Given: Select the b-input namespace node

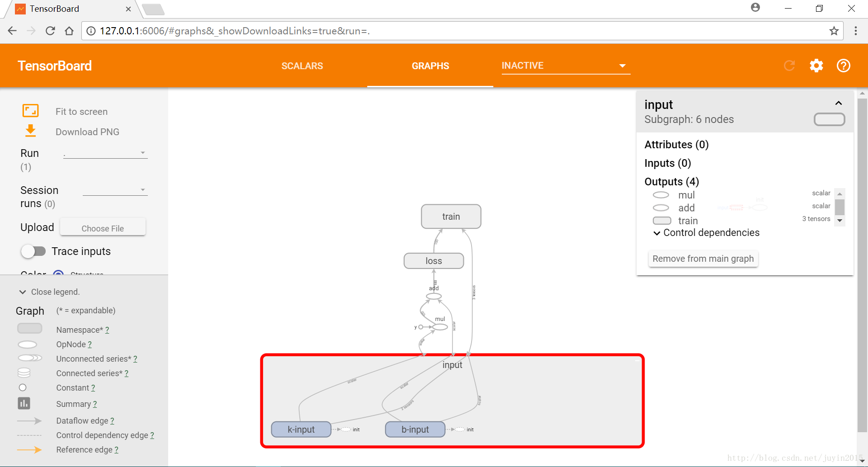Looking at the screenshot, I should tap(415, 429).
